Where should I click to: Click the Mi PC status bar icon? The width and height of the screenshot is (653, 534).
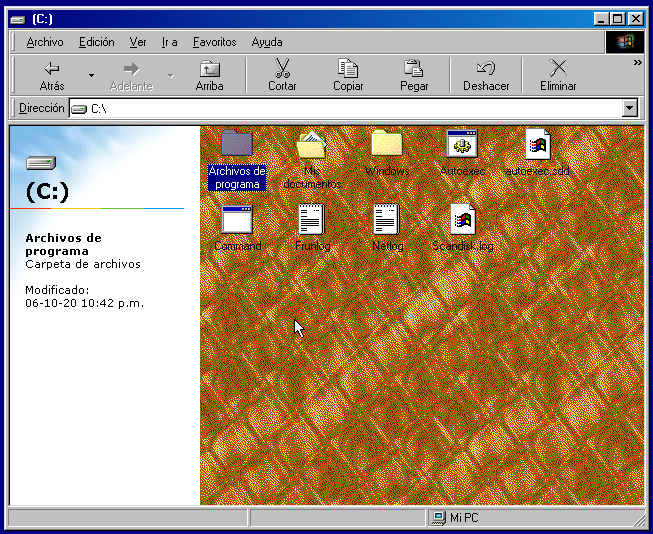438,518
